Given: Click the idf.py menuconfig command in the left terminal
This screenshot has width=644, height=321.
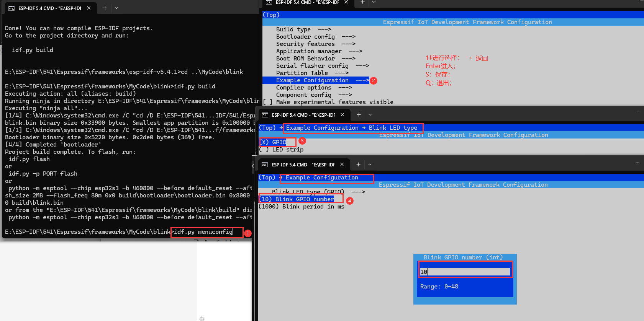Looking at the screenshot, I should [203, 232].
